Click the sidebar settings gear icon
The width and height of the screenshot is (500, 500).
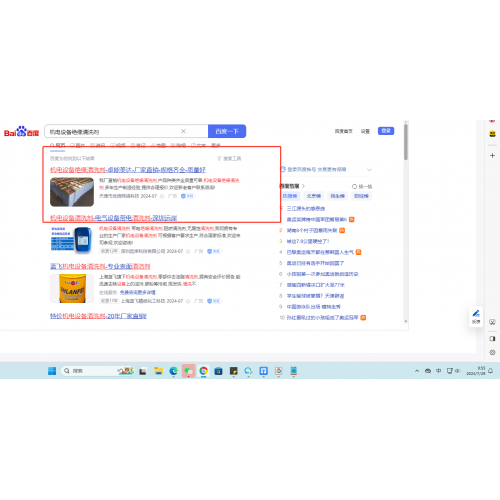492,352
